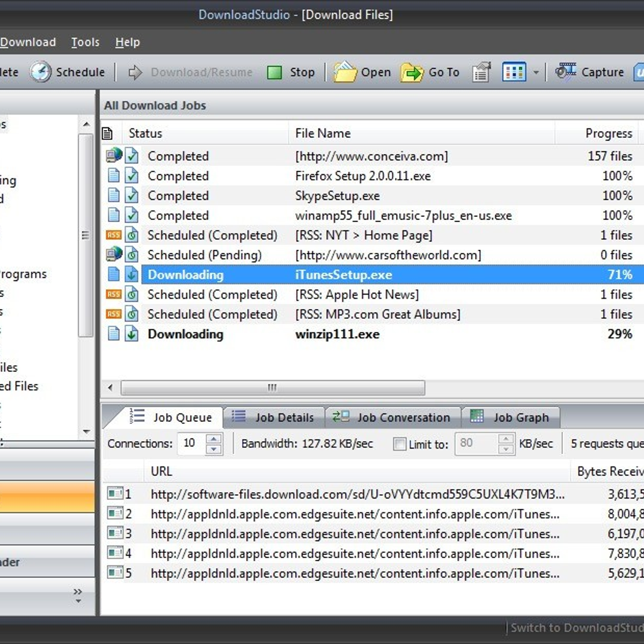Click the grid view layout icon
This screenshot has width=644, height=644.
coord(514,72)
